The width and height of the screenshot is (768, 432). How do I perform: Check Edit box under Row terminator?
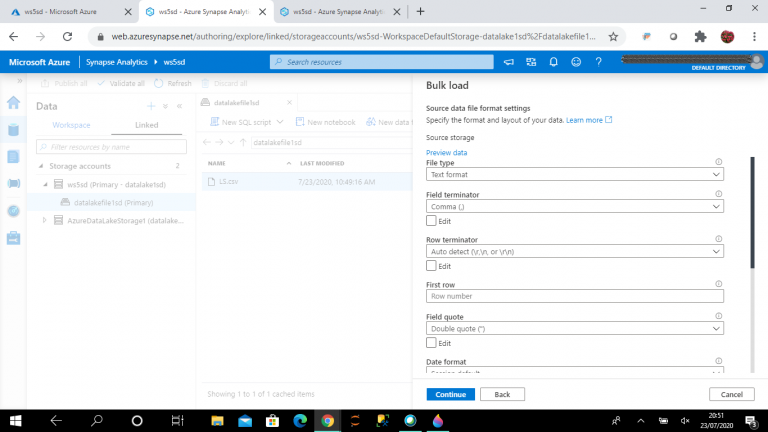pyautogui.click(x=431, y=266)
